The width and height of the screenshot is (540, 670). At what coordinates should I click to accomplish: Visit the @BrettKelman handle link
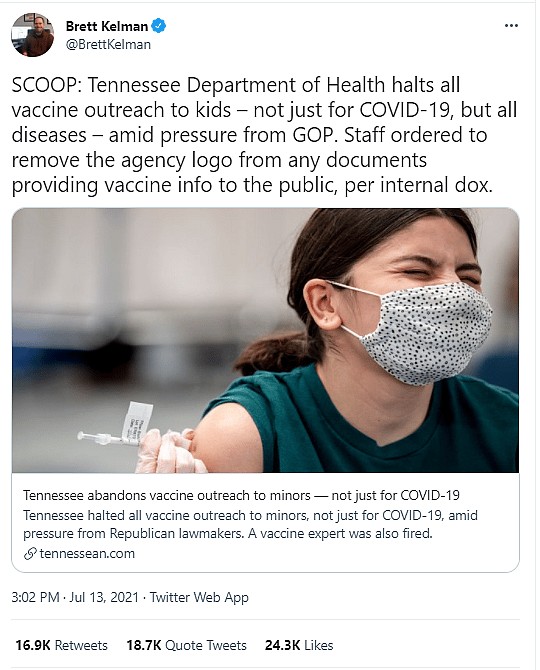[108, 44]
